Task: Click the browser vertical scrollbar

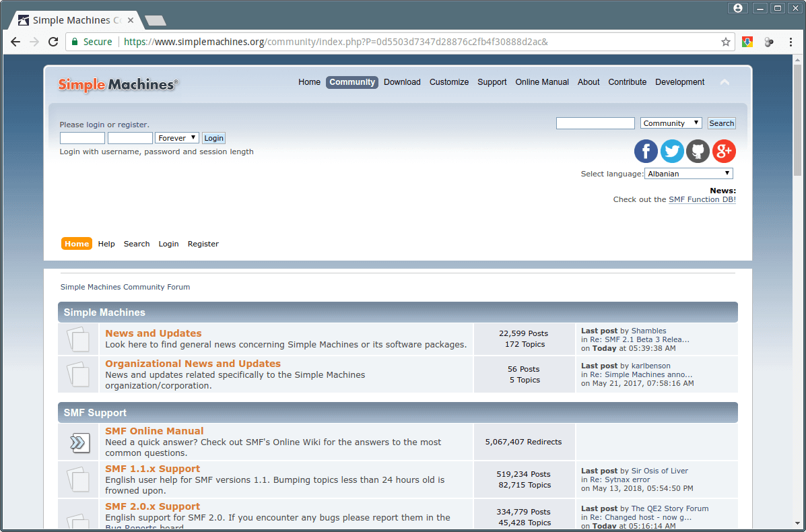Action: [x=799, y=269]
